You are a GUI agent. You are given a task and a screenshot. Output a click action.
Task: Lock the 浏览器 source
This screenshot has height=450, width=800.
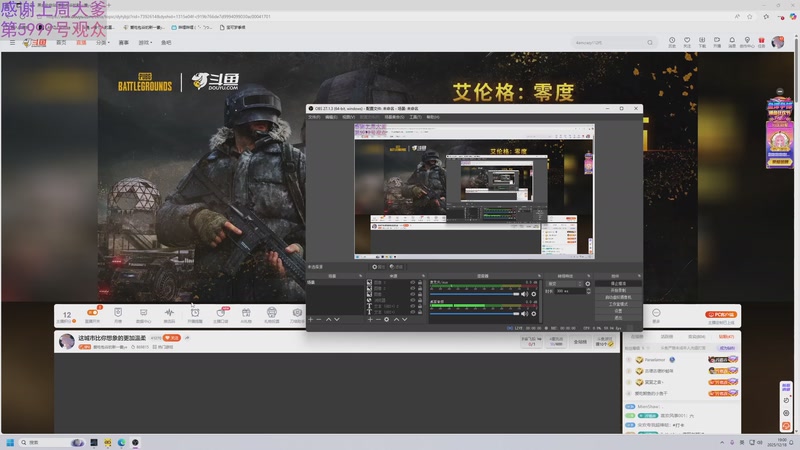pos(420,300)
